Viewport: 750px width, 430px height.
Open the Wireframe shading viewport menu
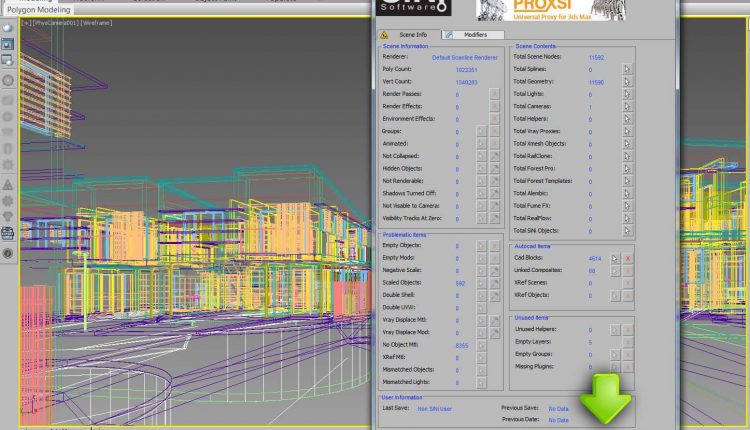click(99, 22)
